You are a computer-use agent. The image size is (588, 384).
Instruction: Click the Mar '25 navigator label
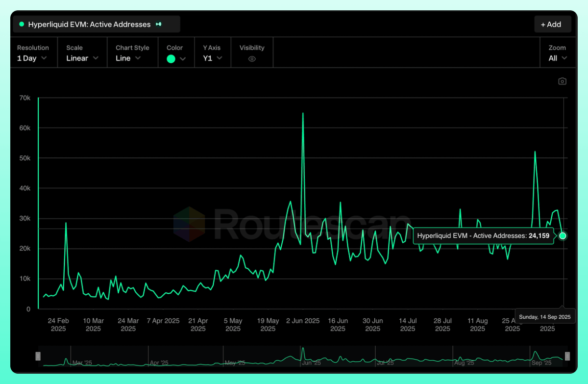tap(82, 363)
